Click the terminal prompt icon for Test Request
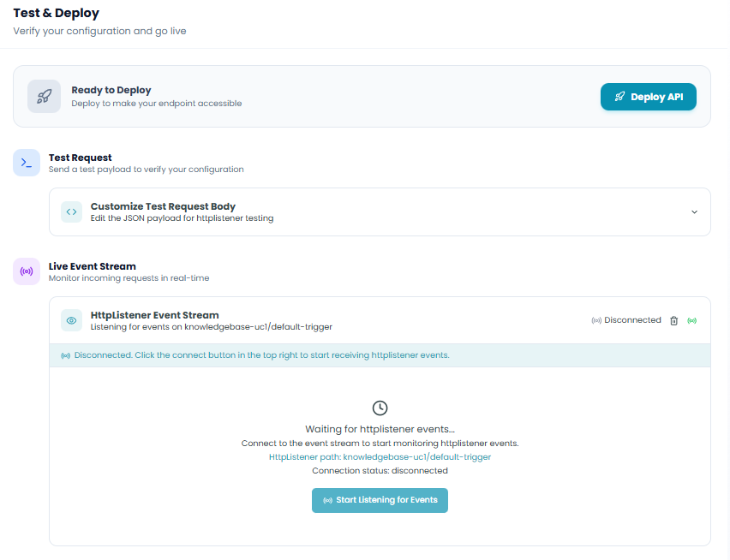The width and height of the screenshot is (730, 560). pyautogui.click(x=27, y=163)
